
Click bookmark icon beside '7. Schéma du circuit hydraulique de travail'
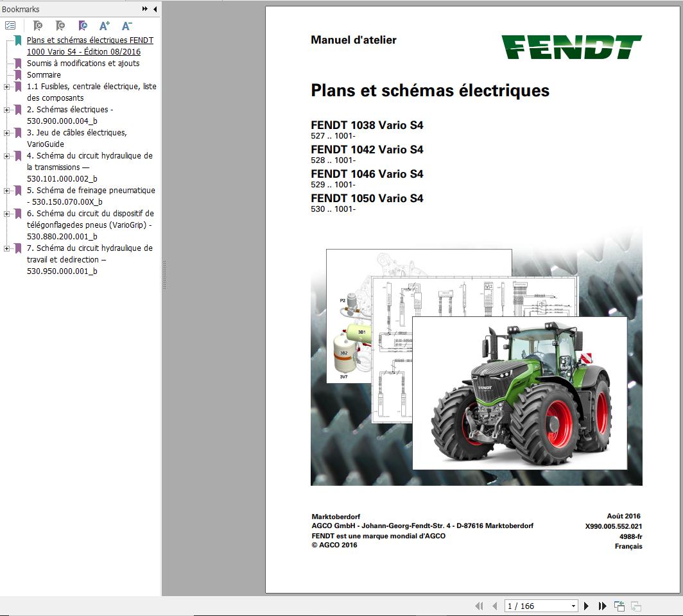click(18, 248)
